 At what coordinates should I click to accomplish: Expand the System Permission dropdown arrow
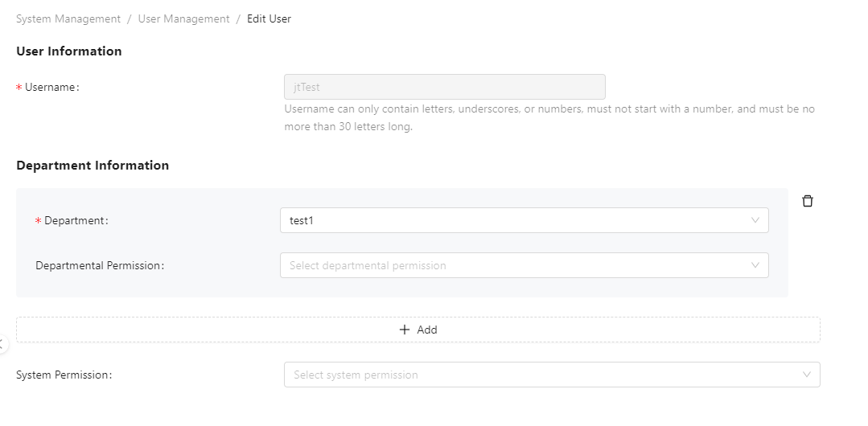[807, 375]
